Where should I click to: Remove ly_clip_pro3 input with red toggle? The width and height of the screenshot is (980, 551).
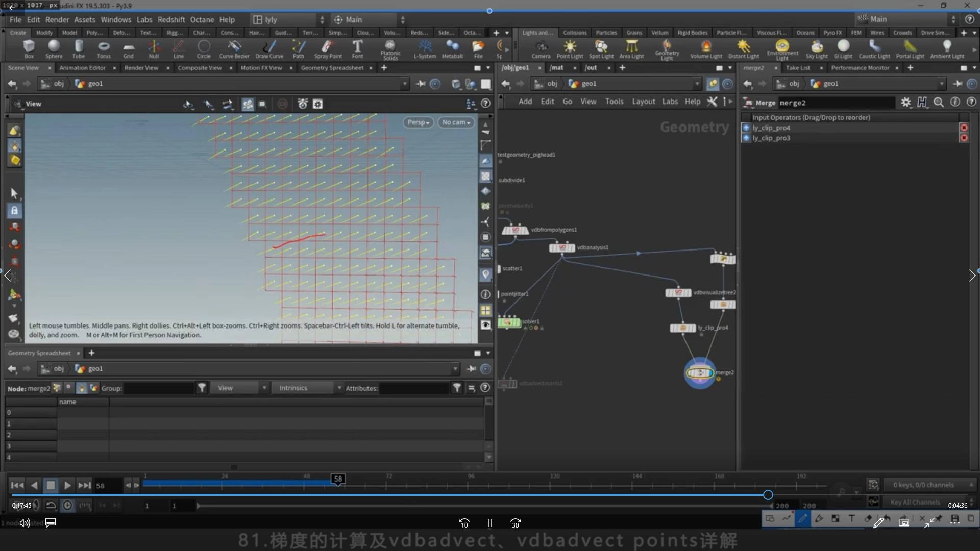pos(964,138)
